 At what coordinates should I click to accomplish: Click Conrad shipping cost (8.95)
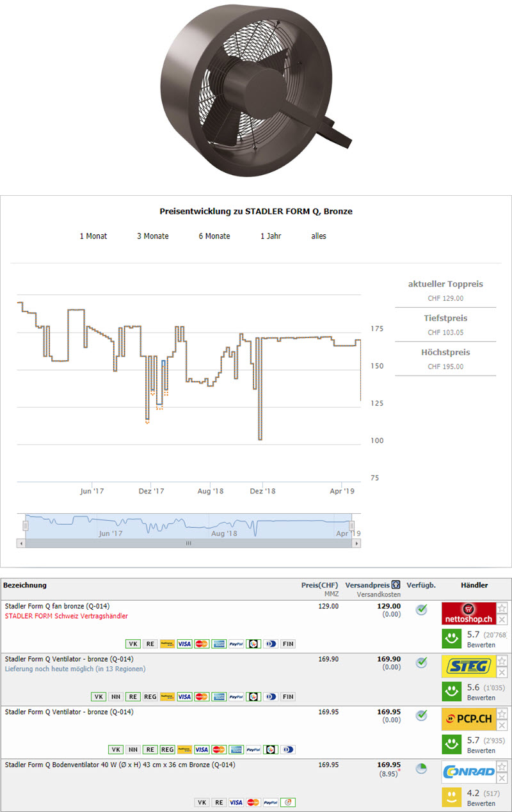pyautogui.click(x=388, y=773)
